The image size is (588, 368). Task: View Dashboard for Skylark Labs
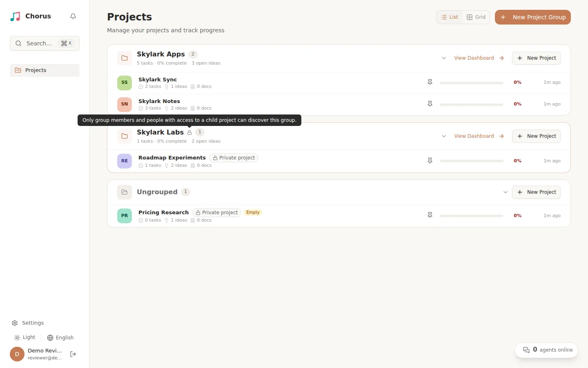(479, 136)
